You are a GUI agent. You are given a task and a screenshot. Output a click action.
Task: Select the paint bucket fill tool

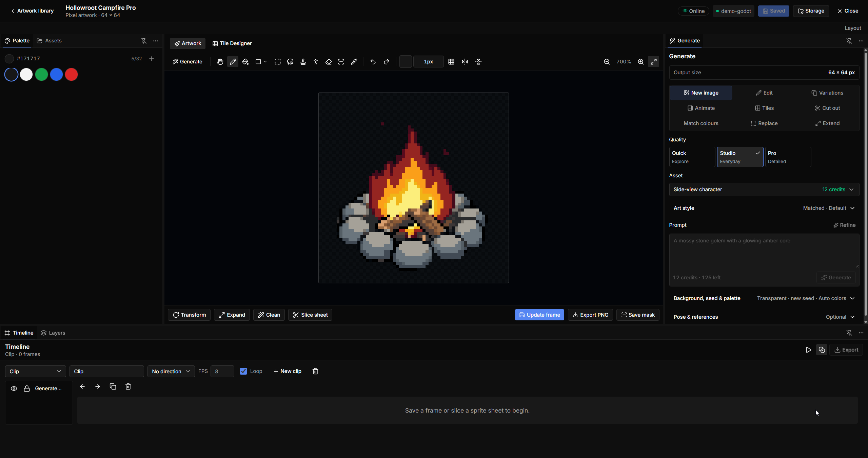[245, 62]
